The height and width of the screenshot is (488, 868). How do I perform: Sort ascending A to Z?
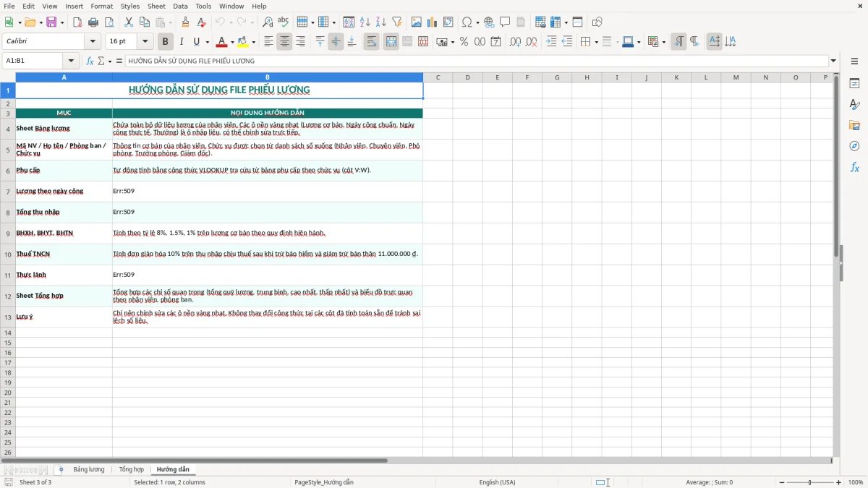click(x=365, y=22)
